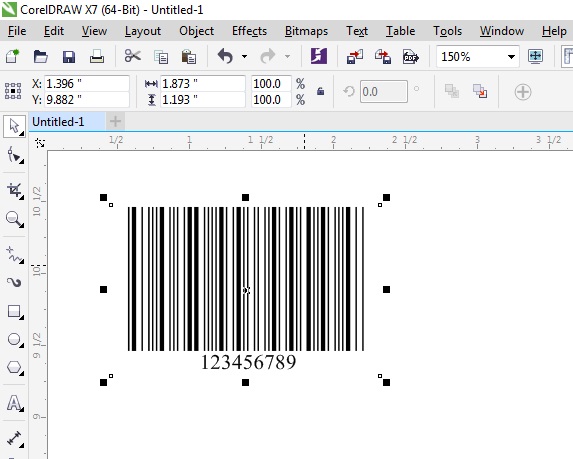Save the document with floppy icon
Image resolution: width=573 pixels, height=459 pixels.
pyautogui.click(x=69, y=57)
